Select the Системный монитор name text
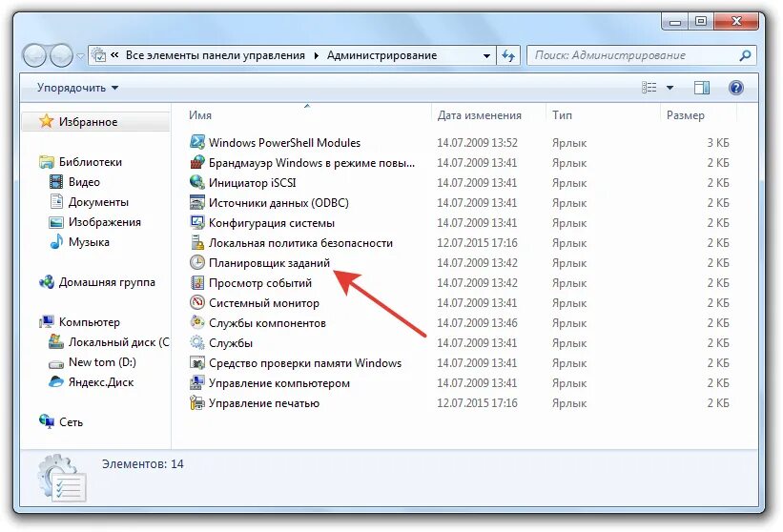Image resolution: width=783 pixels, height=532 pixels. pyautogui.click(x=263, y=303)
